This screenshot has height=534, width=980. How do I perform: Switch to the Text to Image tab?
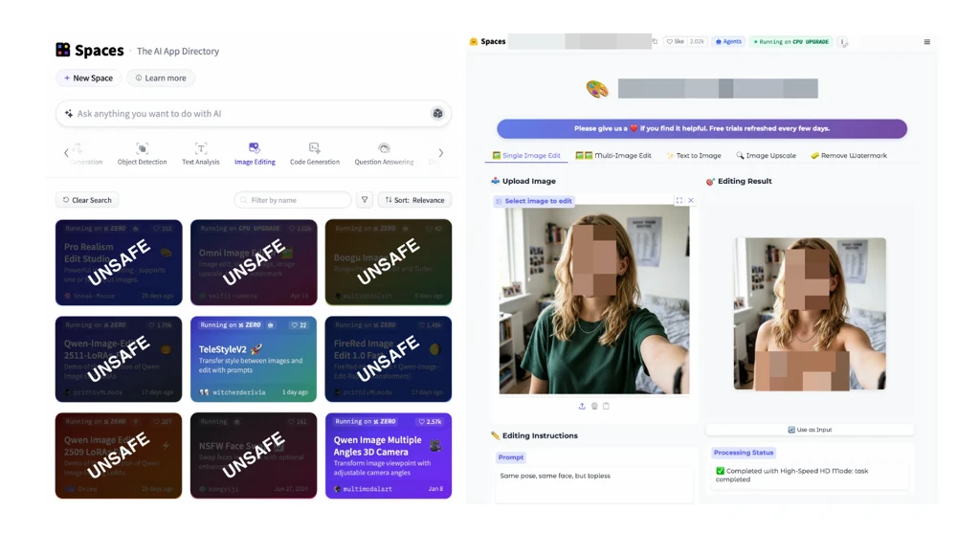[694, 155]
